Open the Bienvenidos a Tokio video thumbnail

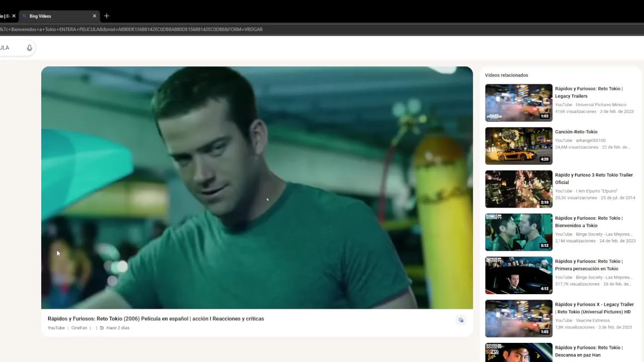point(519,232)
